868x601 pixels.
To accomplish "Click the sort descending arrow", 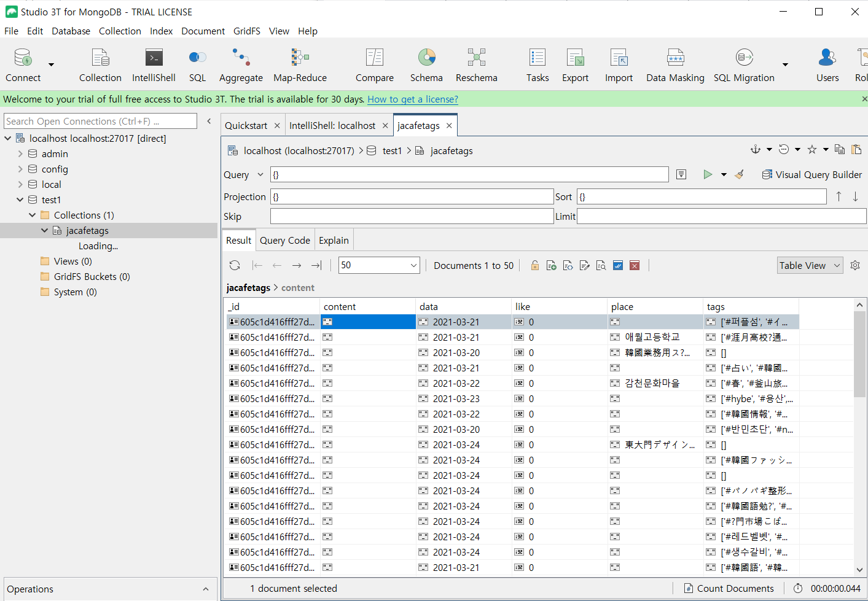I will [x=855, y=196].
